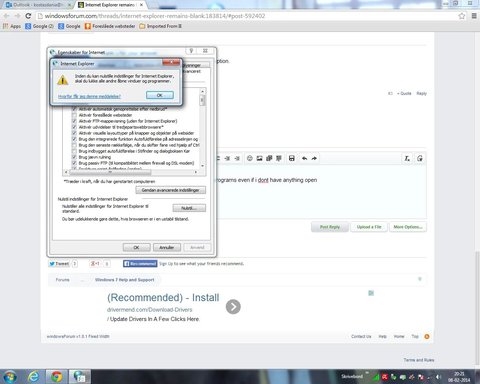
Task: Click the insert image icon in the editor
Action: pyautogui.click(x=259, y=158)
